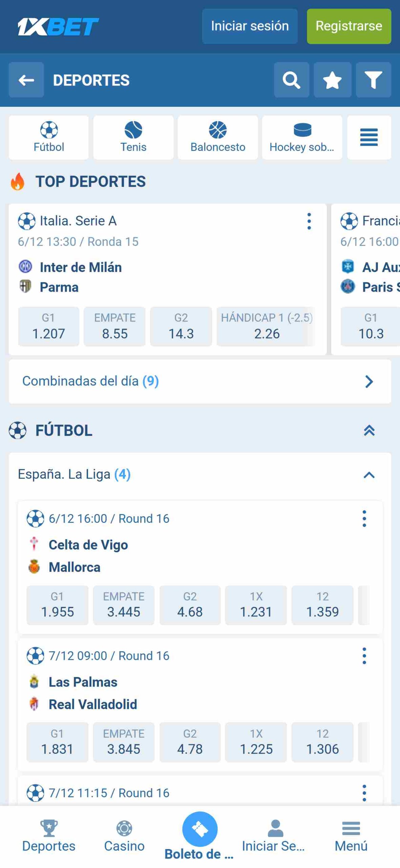The width and height of the screenshot is (400, 868).
Task: Open options for Inter de Milán match
Action: (x=309, y=221)
